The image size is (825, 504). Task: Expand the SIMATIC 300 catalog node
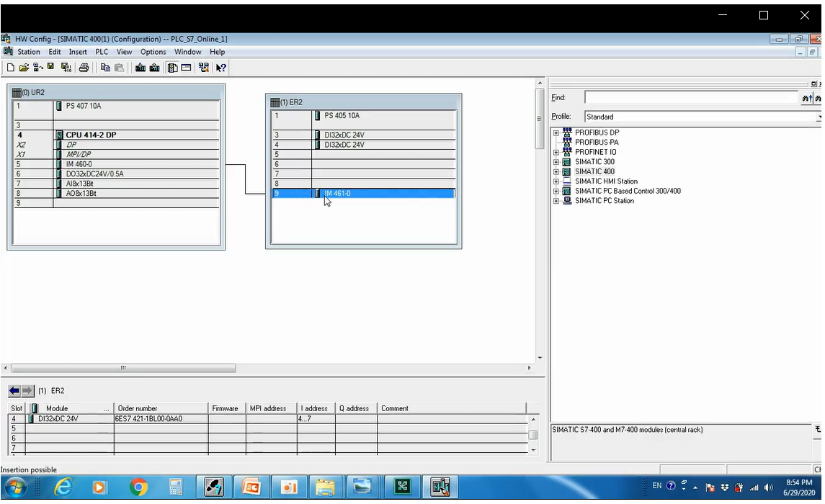(x=556, y=163)
